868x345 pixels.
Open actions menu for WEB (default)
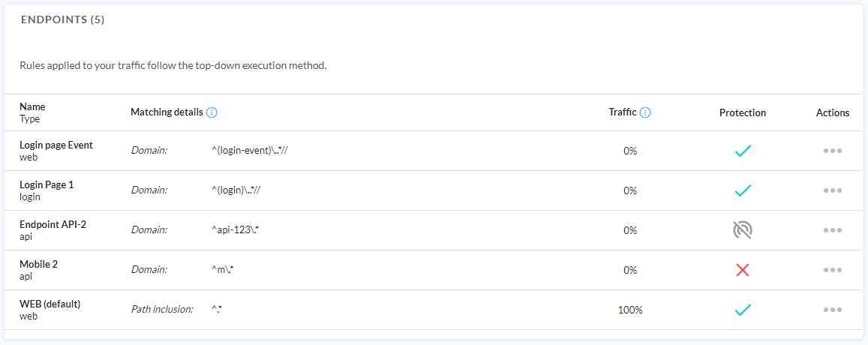833,310
